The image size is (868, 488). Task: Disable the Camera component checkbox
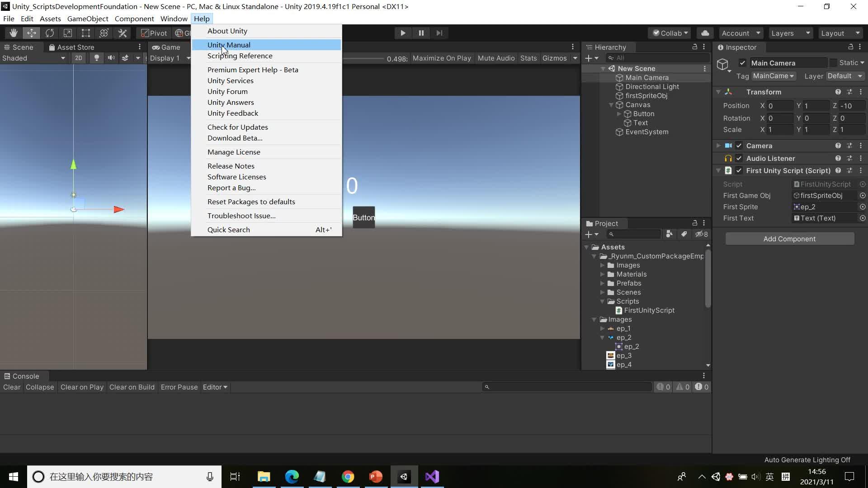click(739, 145)
